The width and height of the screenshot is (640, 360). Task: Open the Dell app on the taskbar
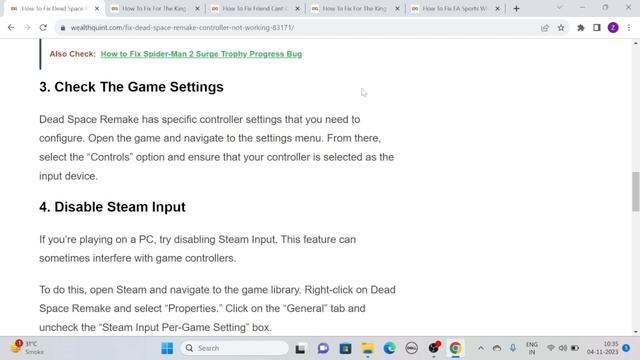pyautogui.click(x=411, y=348)
